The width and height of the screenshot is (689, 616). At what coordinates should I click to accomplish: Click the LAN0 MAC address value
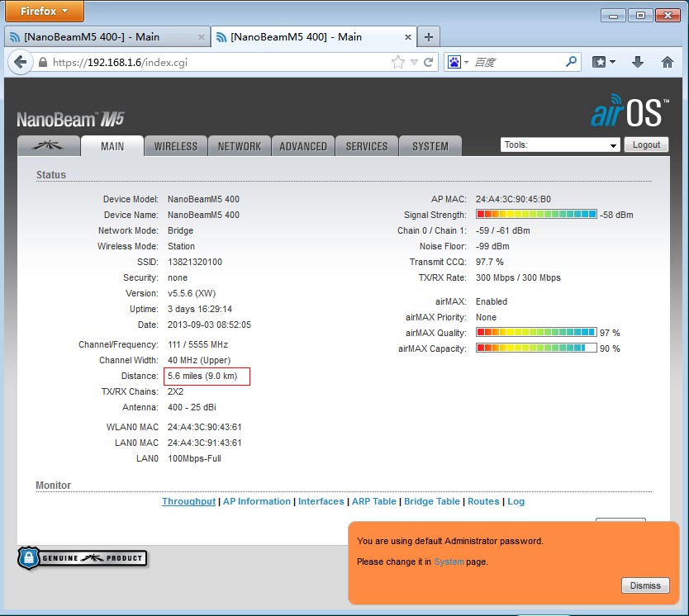coord(204,443)
